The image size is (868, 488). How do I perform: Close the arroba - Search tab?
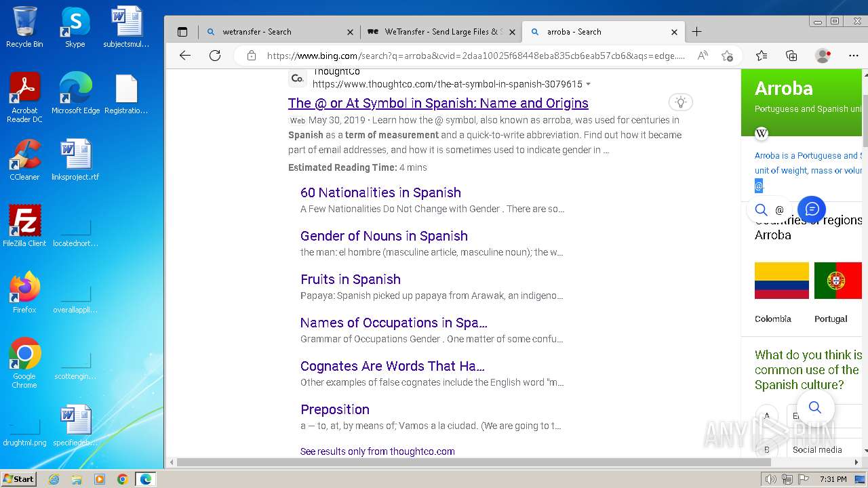point(674,32)
